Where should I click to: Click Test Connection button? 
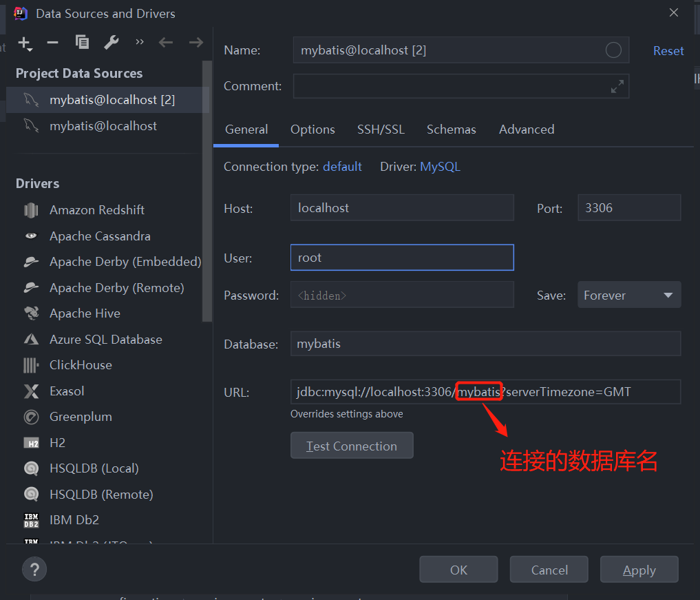pos(352,446)
